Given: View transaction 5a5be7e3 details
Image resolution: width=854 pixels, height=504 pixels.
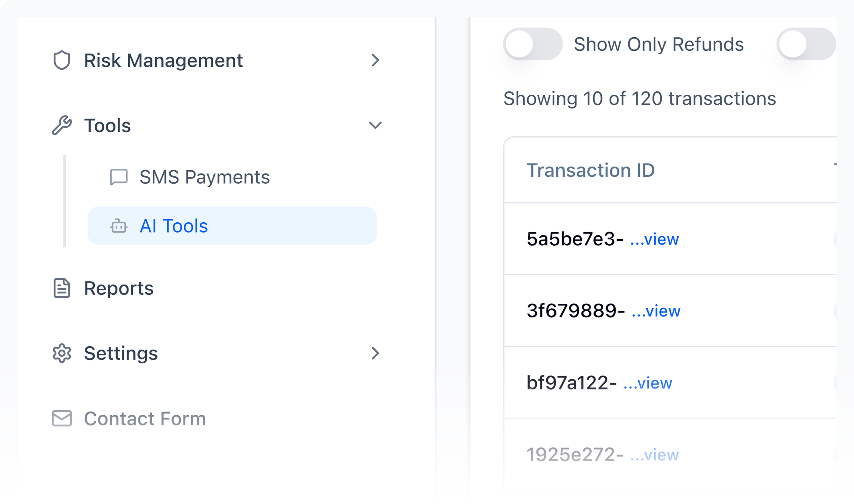Looking at the screenshot, I should click(x=654, y=239).
